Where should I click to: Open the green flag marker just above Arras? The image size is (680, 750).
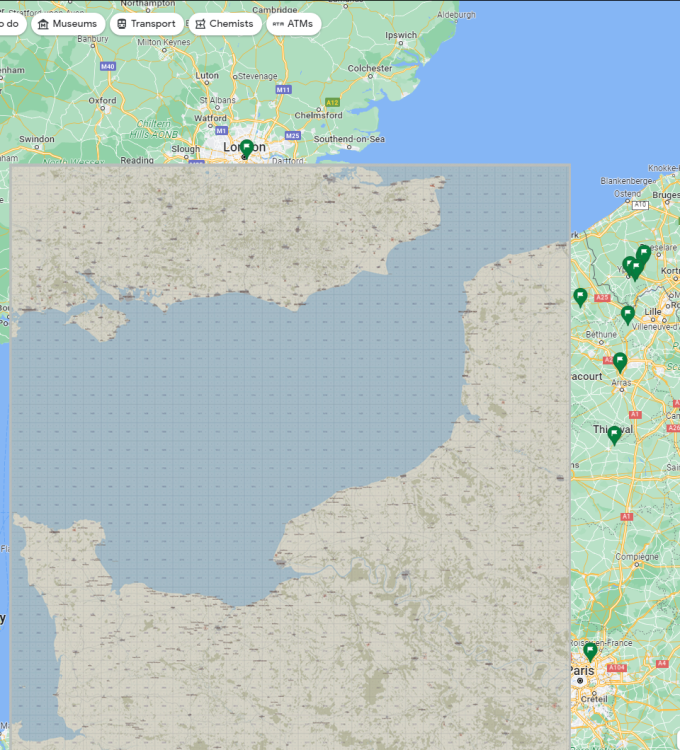(620, 363)
